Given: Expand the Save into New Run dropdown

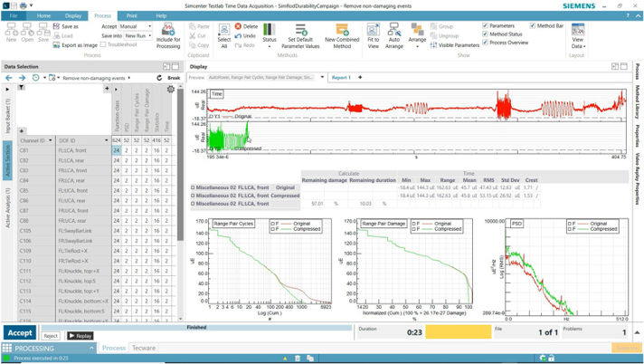Looking at the screenshot, I should click(x=138, y=36).
